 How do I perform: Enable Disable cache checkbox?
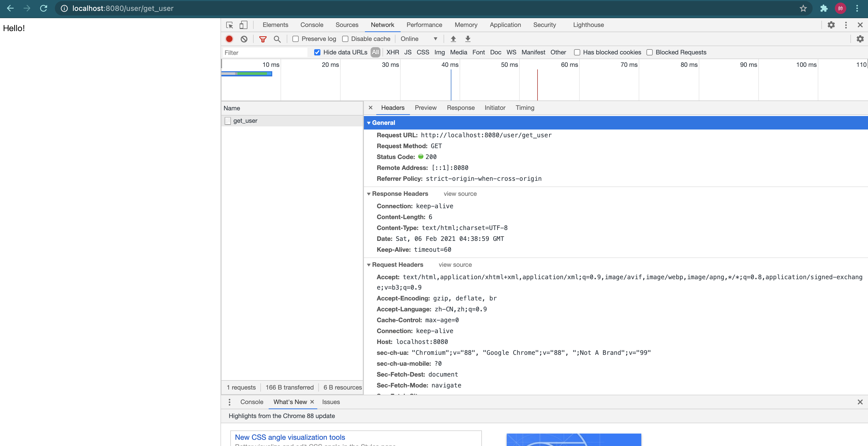345,39
